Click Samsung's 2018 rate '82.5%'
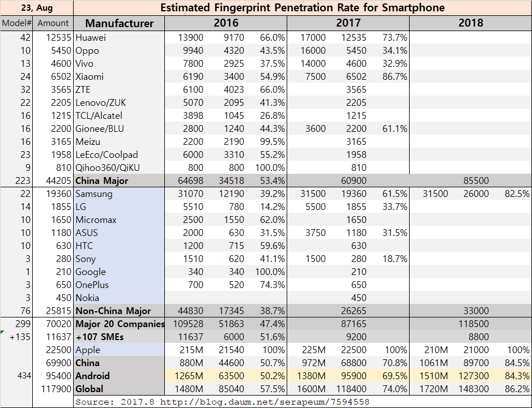The image size is (532, 408). [x=517, y=194]
